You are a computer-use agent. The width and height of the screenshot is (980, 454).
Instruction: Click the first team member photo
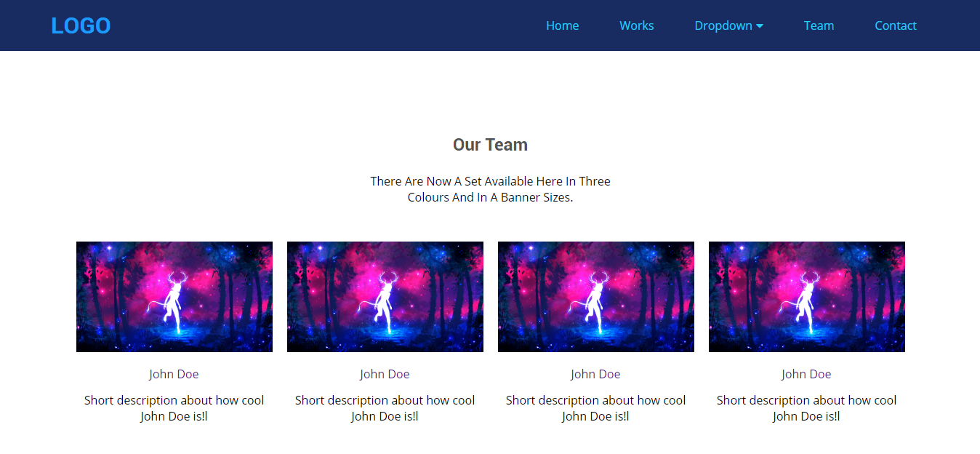pyautogui.click(x=174, y=296)
